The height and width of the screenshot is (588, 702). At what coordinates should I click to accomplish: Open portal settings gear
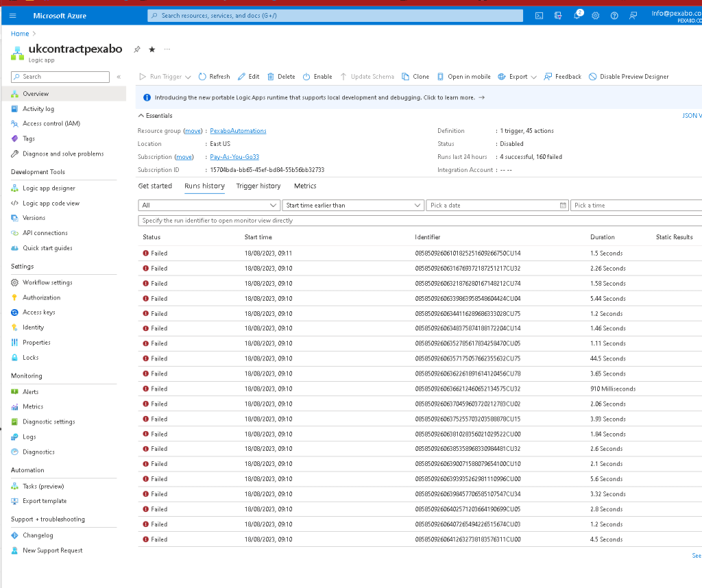(596, 16)
